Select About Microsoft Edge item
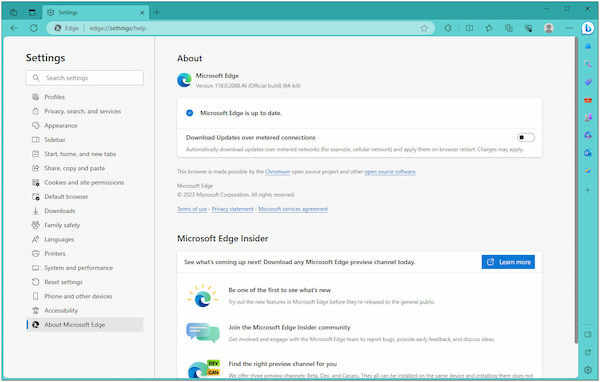 85,325
